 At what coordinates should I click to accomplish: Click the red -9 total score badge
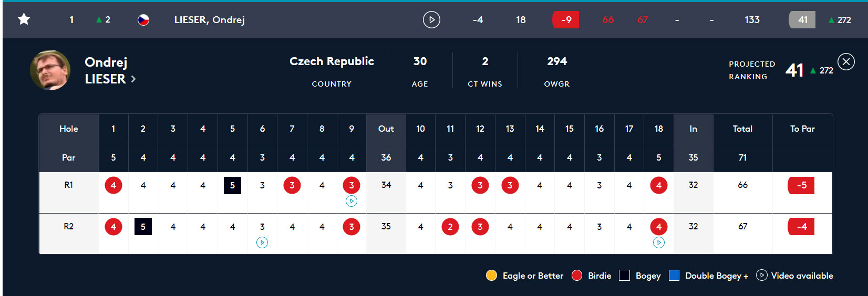point(566,20)
